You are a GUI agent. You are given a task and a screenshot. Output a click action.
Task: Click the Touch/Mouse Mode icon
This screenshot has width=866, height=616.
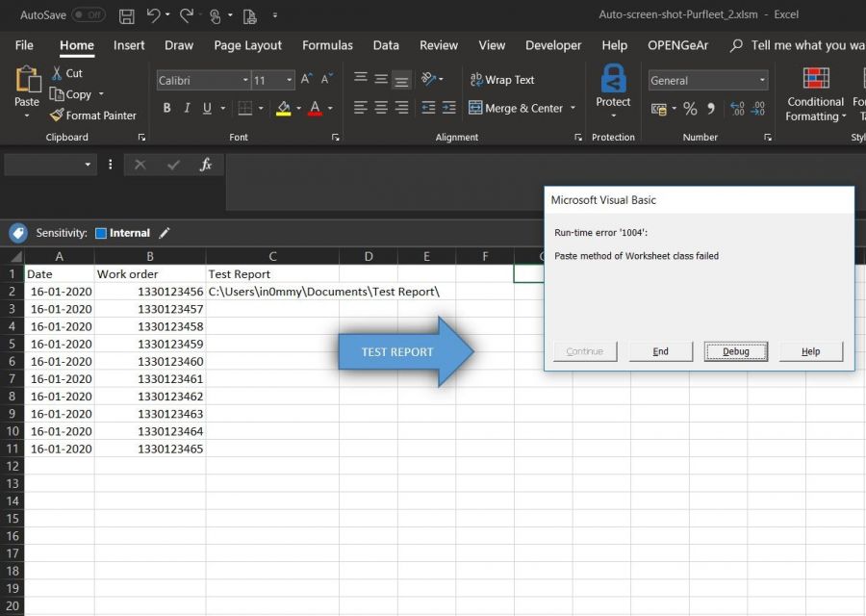(216, 16)
